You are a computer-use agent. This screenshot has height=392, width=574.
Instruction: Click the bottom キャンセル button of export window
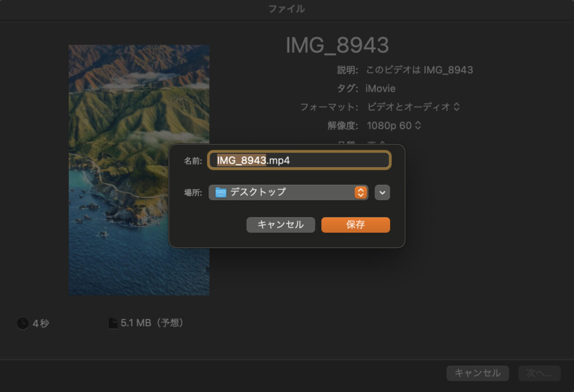click(478, 373)
